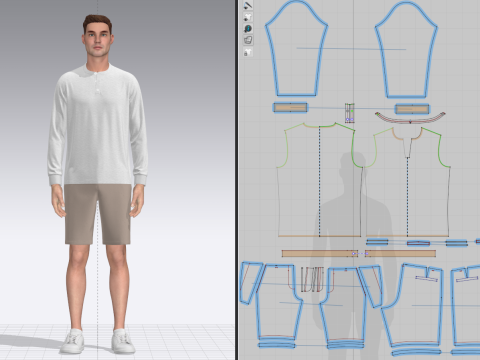Select the right sleeve cuff pattern
Image resolution: width=480 pixels, height=360 pixels.
point(412,109)
